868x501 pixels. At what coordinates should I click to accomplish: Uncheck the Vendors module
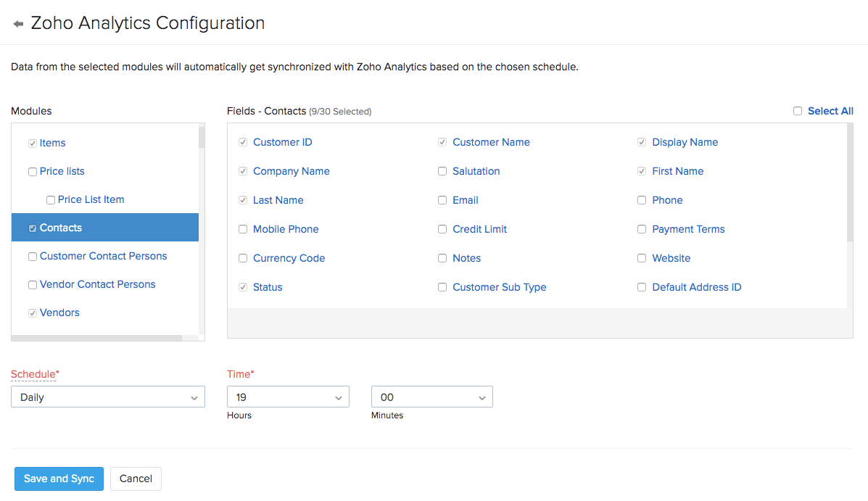point(32,312)
